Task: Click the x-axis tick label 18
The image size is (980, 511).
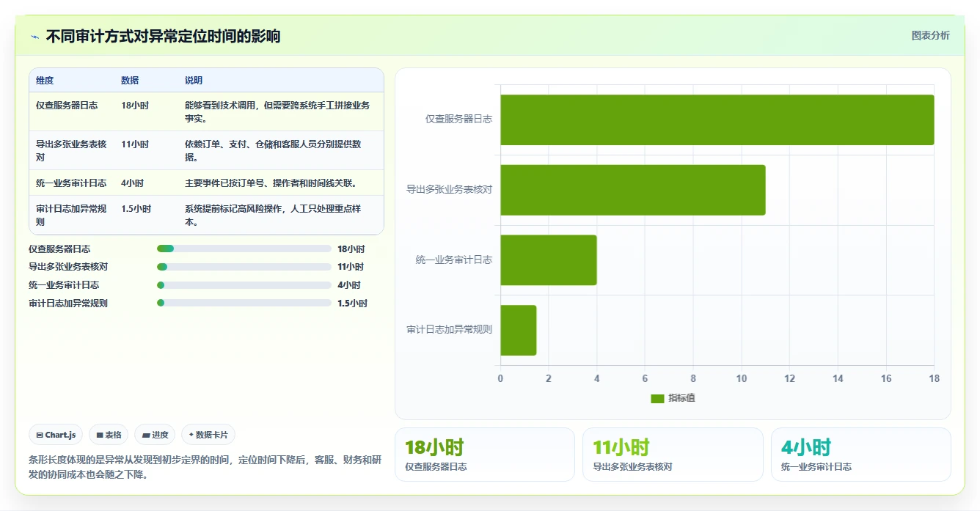Action: click(934, 378)
